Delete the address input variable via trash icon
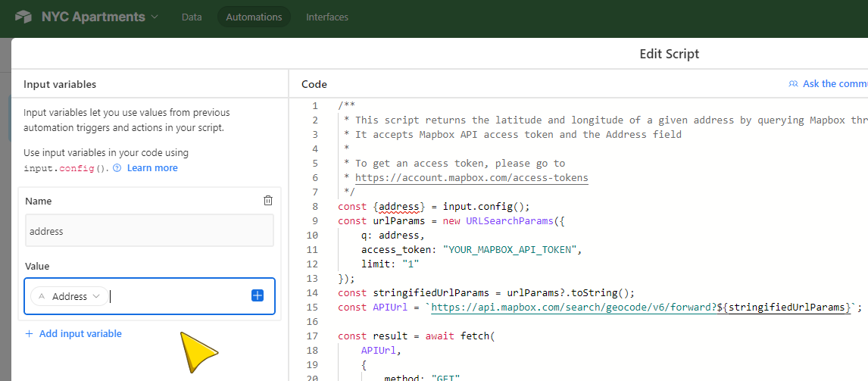868x381 pixels. coord(268,201)
